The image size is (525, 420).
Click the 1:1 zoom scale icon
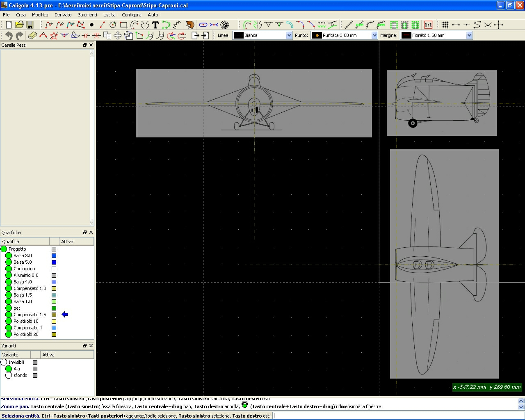coord(428,25)
